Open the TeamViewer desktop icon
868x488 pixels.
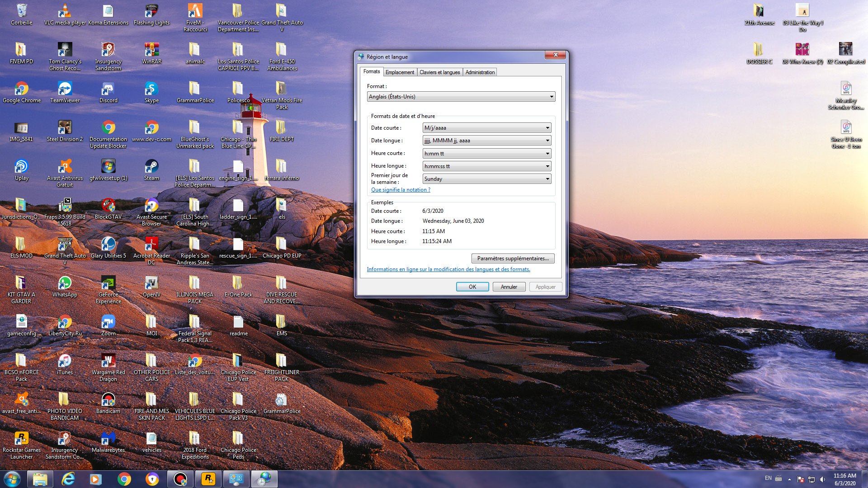pyautogui.click(x=65, y=89)
